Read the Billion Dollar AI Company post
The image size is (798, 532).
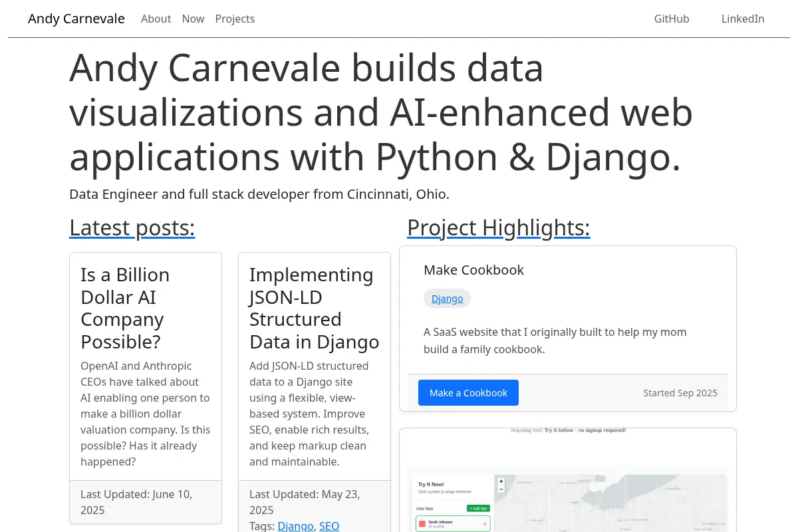coord(125,308)
